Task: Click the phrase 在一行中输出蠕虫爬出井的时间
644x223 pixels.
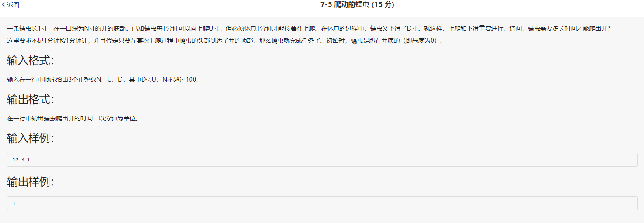Action: coord(51,118)
